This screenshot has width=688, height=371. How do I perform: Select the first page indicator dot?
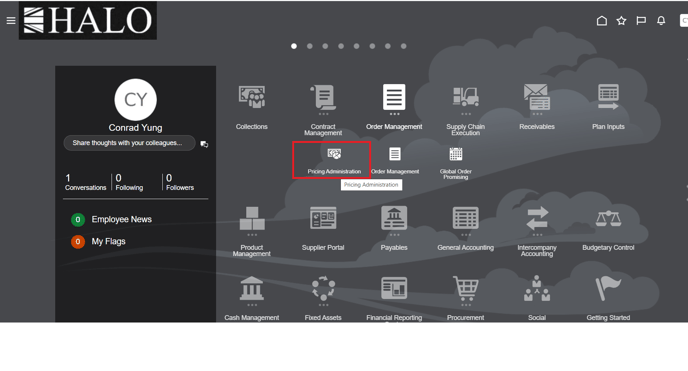[294, 46]
